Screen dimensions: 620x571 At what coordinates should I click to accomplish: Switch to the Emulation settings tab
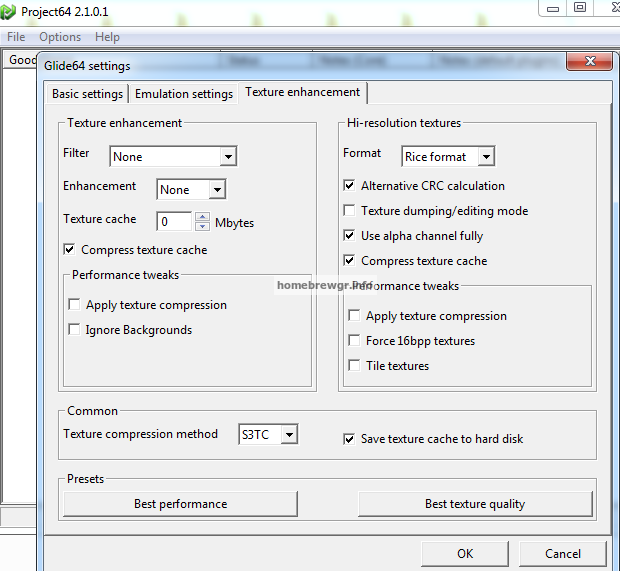tap(184, 94)
